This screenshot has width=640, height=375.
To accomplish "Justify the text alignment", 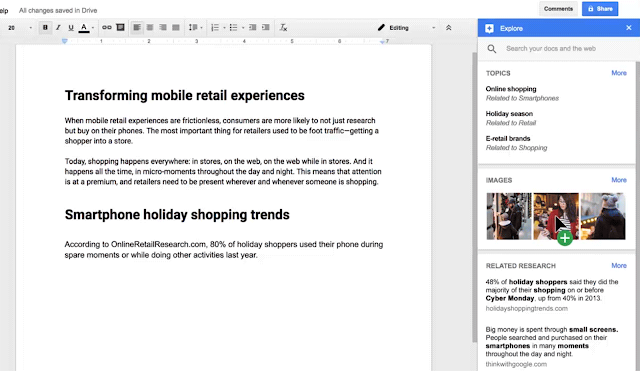I will point(176,27).
